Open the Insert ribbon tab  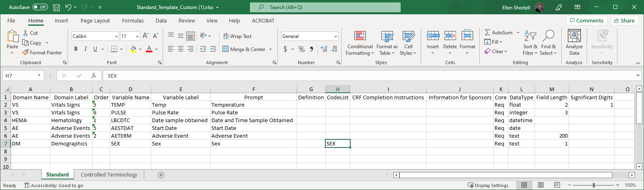point(61,20)
